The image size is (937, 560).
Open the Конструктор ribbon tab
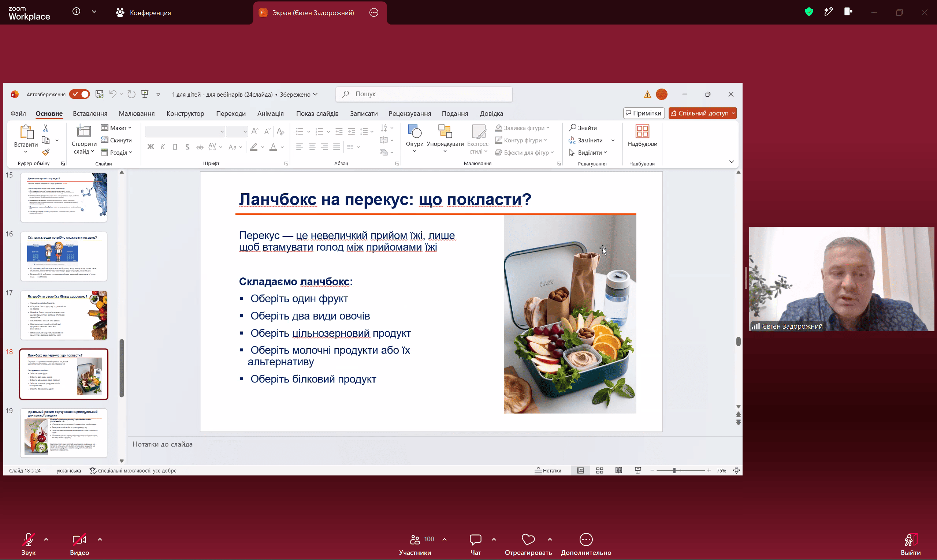pyautogui.click(x=185, y=113)
